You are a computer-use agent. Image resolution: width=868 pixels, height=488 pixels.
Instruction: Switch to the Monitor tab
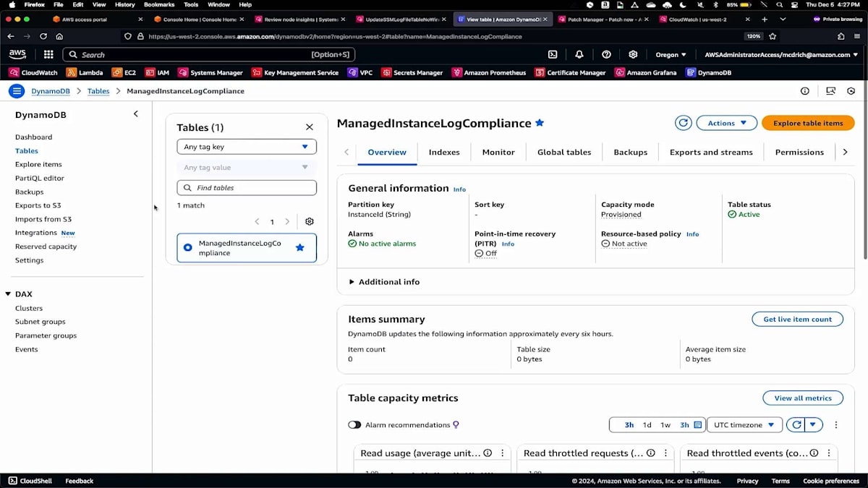[498, 153]
